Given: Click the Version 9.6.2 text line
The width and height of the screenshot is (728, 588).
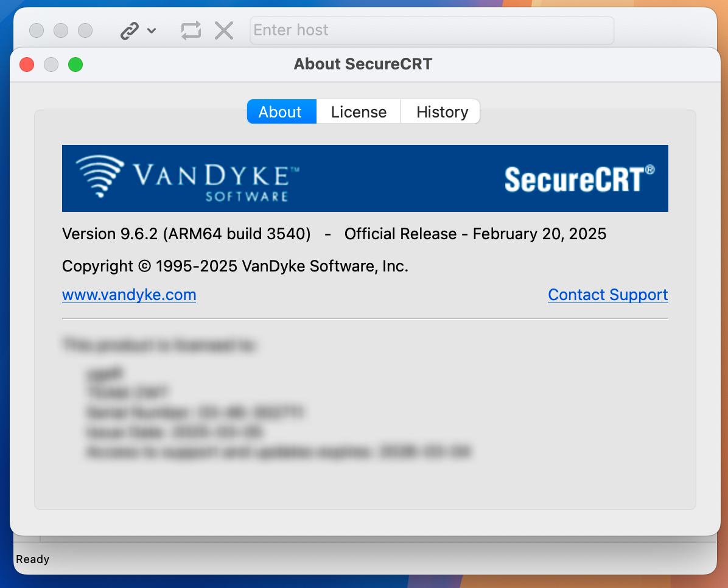Looking at the screenshot, I should [x=334, y=234].
